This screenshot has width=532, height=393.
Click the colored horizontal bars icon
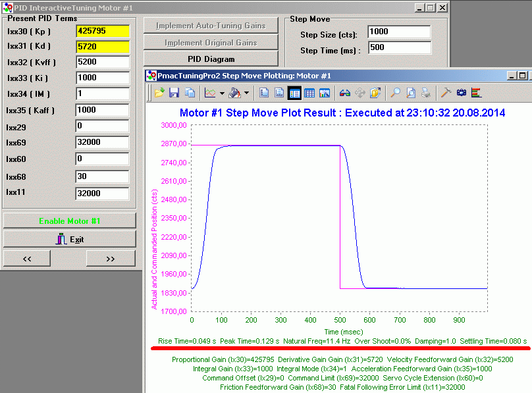[476, 93]
